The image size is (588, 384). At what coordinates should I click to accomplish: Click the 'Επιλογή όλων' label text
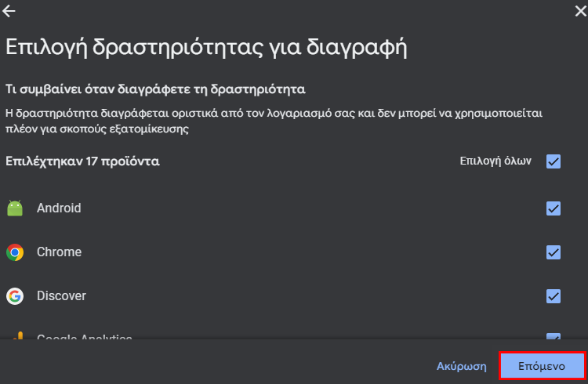pos(495,161)
